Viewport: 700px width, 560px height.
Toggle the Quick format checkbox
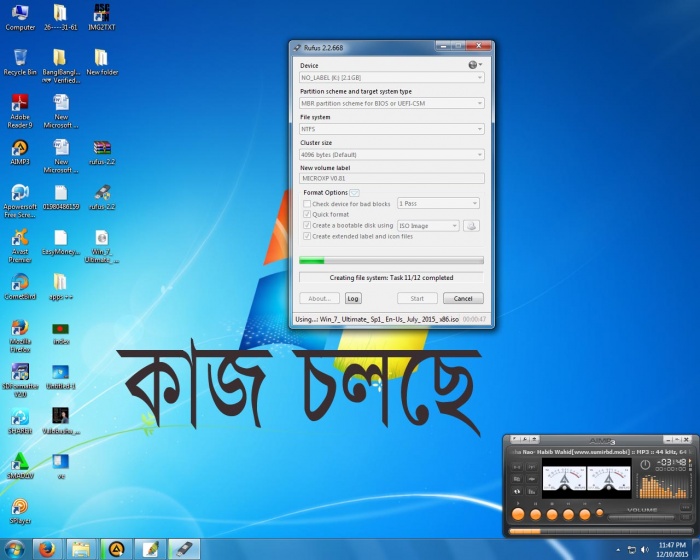[x=307, y=214]
